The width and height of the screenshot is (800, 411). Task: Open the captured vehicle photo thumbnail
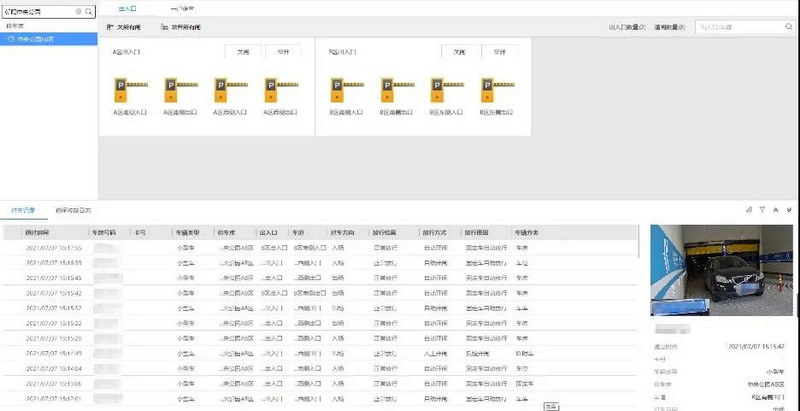pyautogui.click(x=721, y=272)
